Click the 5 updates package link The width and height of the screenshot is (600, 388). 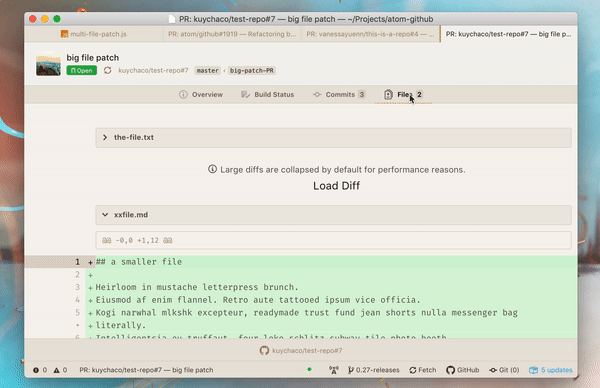(551, 370)
